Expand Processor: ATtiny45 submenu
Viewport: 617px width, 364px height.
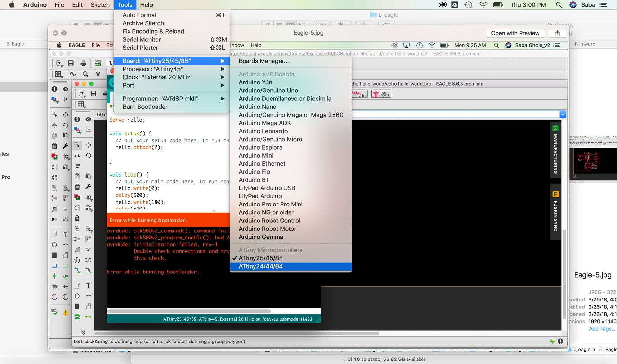point(172,69)
